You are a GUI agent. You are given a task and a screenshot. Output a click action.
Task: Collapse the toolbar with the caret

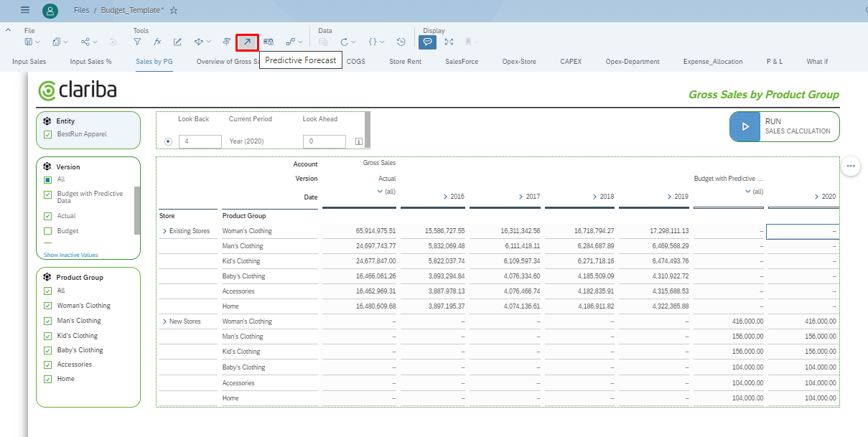point(9,30)
